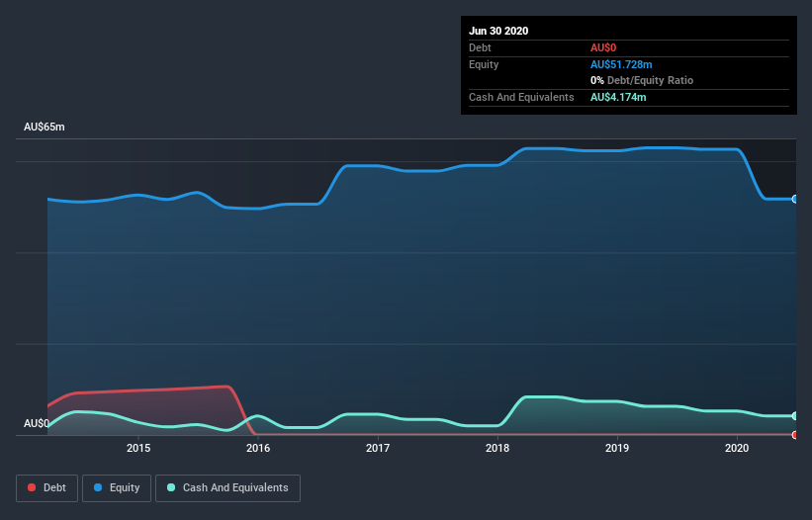Click the AU$4.174m cash value in tooltip
The image size is (812, 520).
(x=618, y=97)
